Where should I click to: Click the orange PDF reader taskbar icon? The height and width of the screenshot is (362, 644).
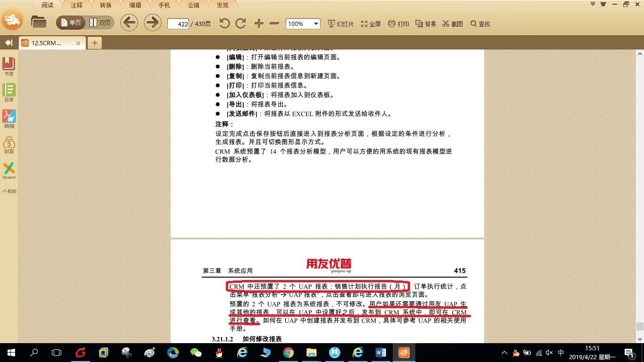404,353
